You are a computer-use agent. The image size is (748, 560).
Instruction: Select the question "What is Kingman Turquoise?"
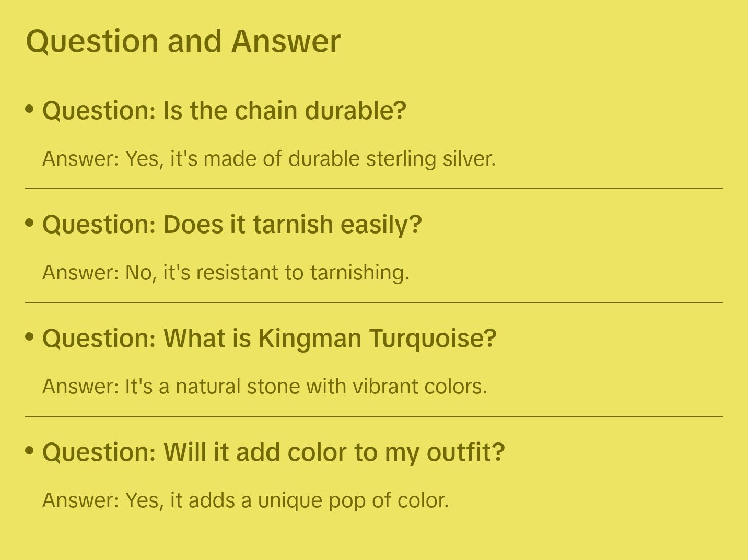pyautogui.click(x=269, y=339)
